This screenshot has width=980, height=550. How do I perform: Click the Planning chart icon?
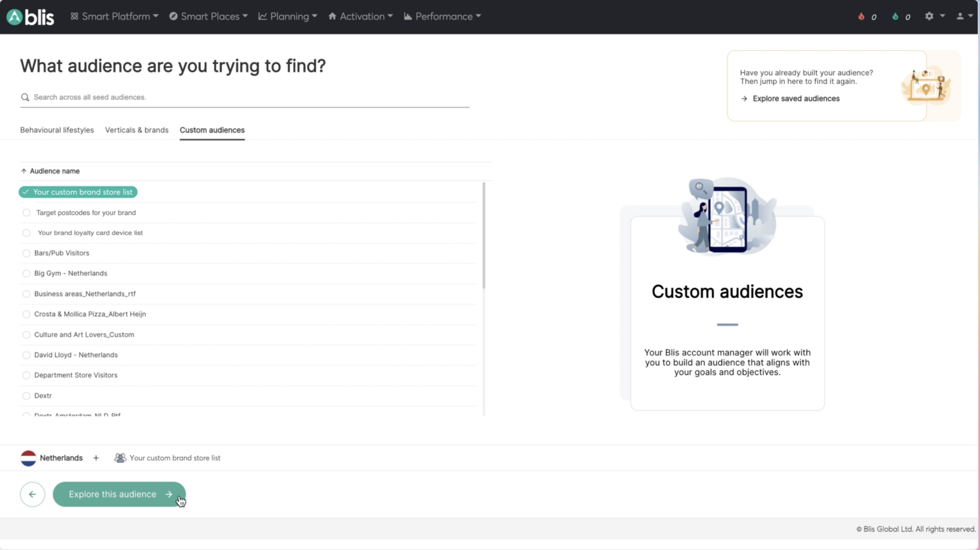point(263,16)
